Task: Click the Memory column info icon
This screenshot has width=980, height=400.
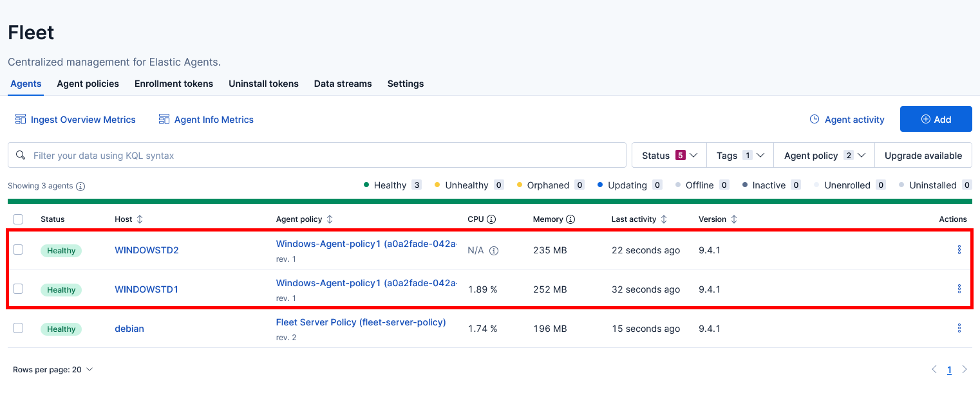Action: tap(570, 219)
